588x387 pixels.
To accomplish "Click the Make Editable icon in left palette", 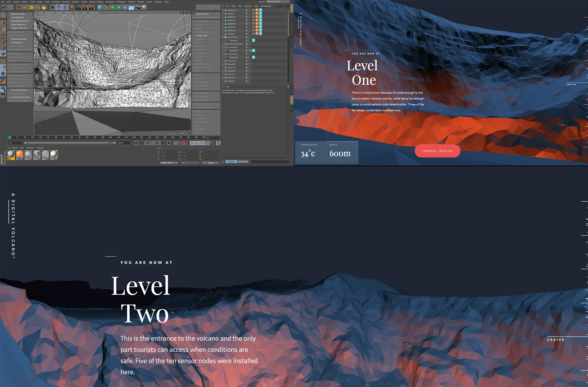I will coord(3,15).
